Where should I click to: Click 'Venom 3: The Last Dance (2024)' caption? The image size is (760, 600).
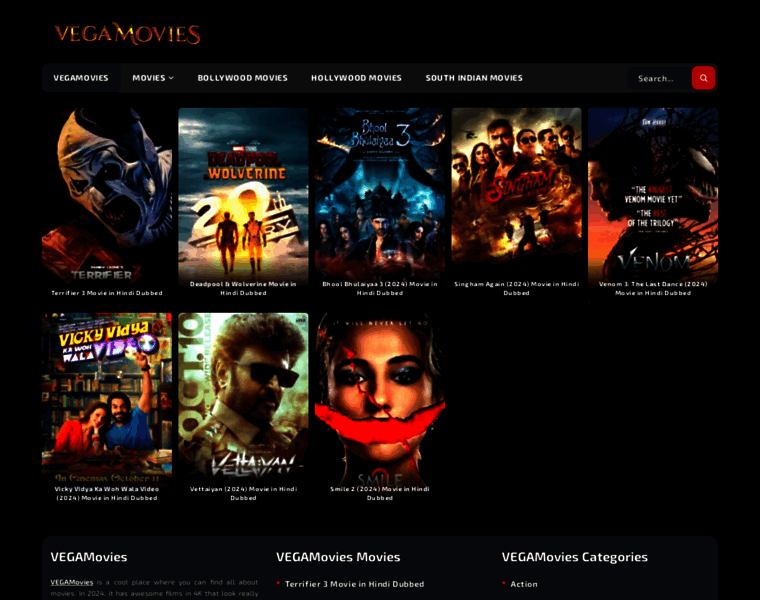point(653,288)
